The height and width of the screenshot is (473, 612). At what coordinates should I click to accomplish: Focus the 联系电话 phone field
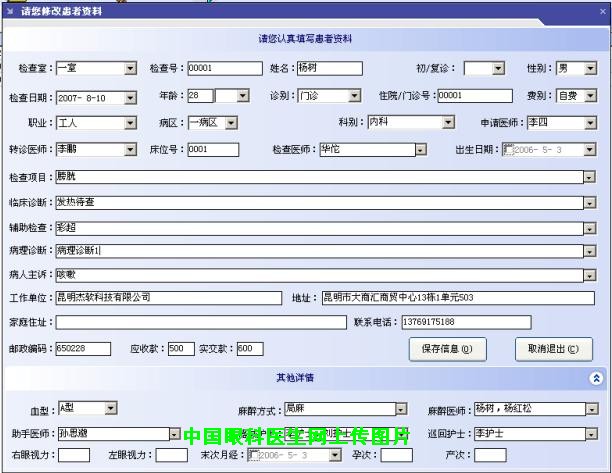(x=465, y=322)
